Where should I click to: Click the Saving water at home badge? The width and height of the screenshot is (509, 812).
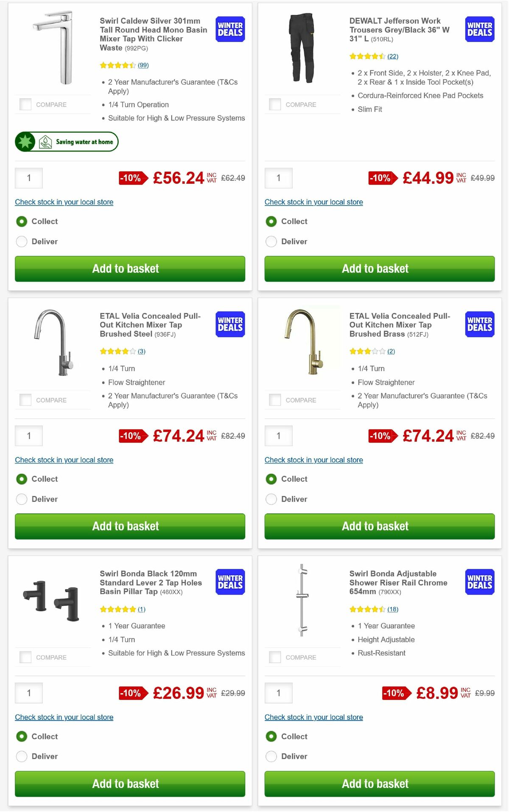pyautogui.click(x=66, y=142)
